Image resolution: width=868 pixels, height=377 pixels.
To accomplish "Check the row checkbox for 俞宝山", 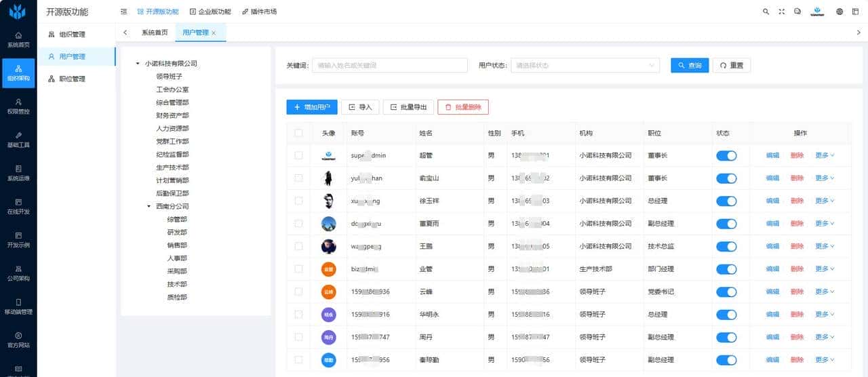I will coord(298,178).
